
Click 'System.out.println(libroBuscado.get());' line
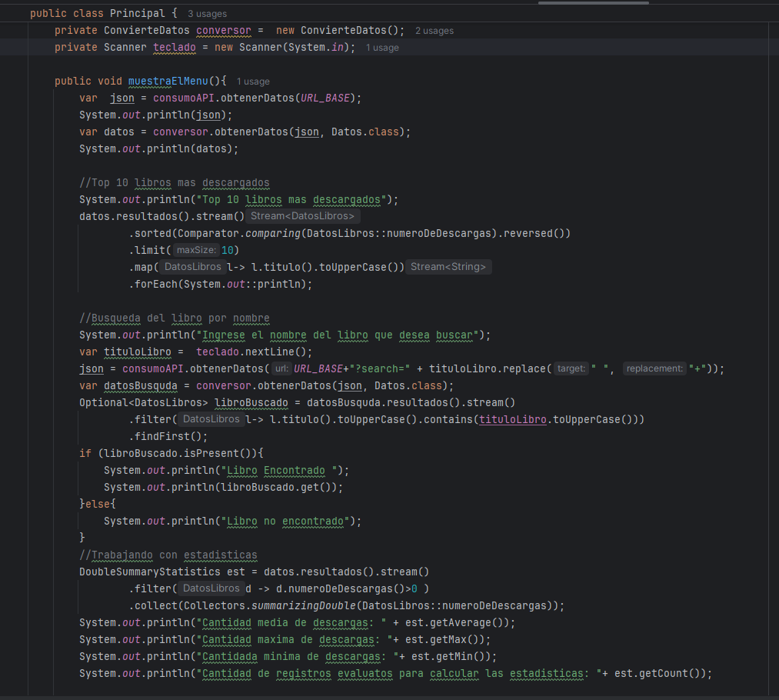pos(224,487)
